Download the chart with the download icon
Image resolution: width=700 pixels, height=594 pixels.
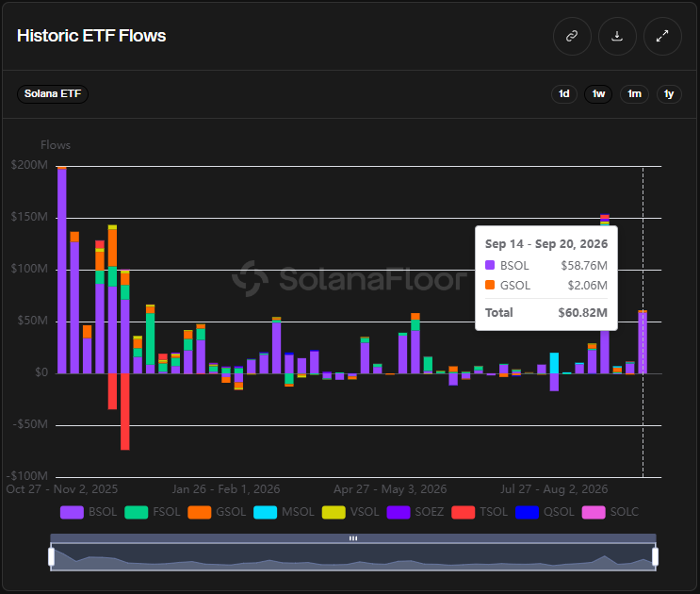click(617, 36)
